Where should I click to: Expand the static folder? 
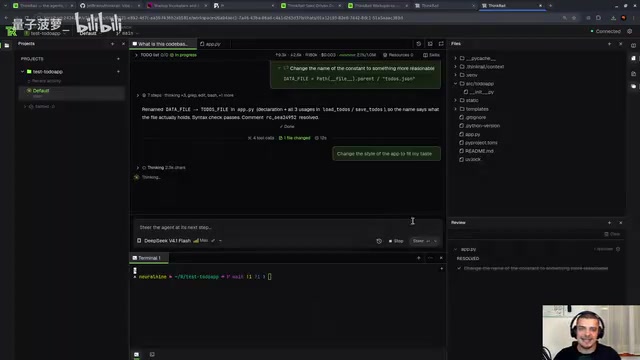point(456,100)
